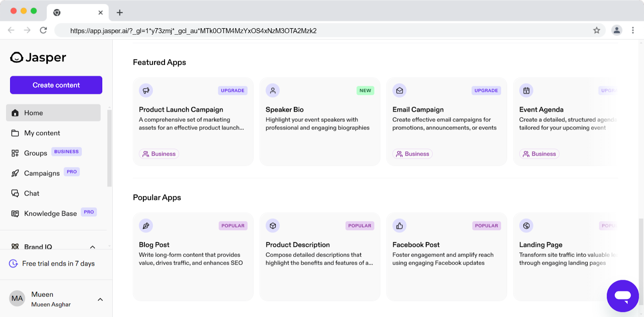Click the Landing Page globe icon

click(526, 226)
